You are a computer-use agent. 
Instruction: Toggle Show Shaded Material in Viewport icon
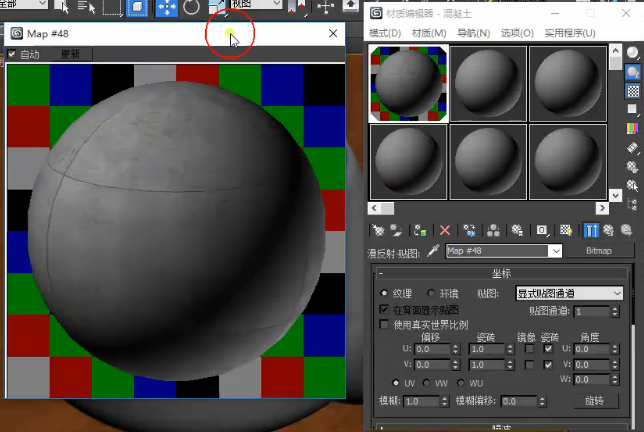(566, 230)
